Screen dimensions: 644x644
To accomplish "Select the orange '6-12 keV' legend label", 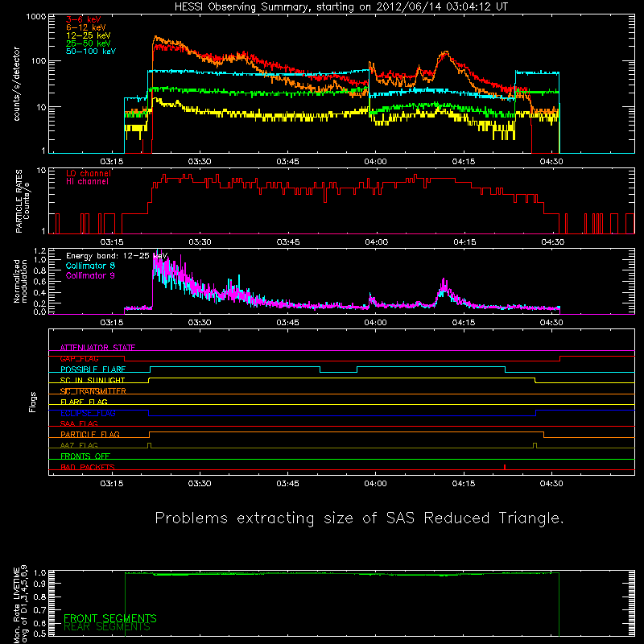I will click(85, 27).
